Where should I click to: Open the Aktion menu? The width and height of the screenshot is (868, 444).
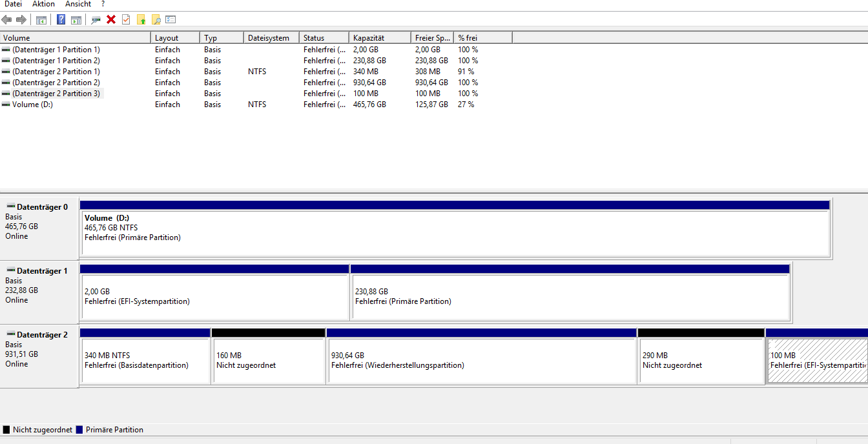coord(43,4)
